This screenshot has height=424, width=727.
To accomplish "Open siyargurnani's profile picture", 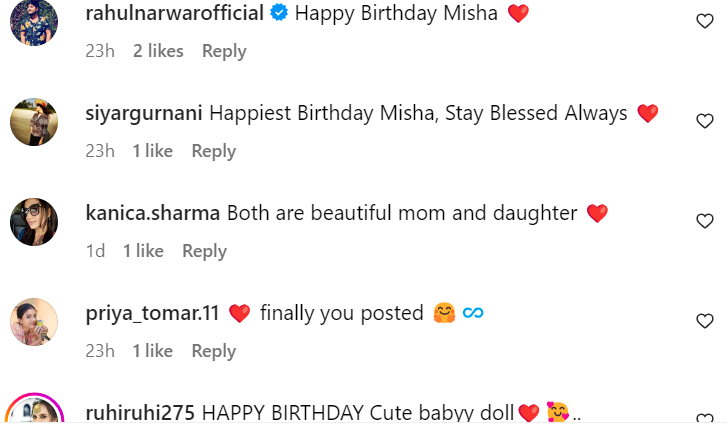I will (x=34, y=121).
